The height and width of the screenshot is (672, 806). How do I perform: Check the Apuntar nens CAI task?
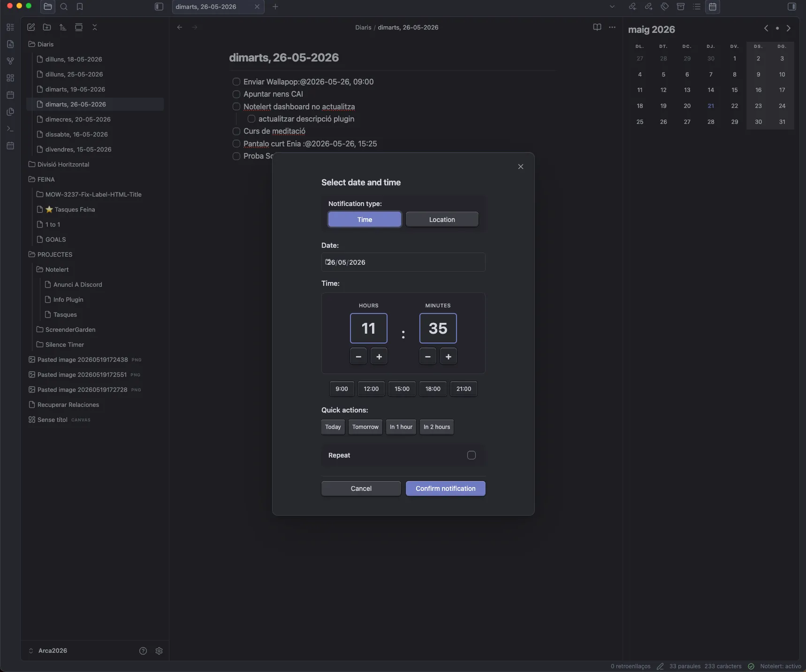pyautogui.click(x=236, y=94)
